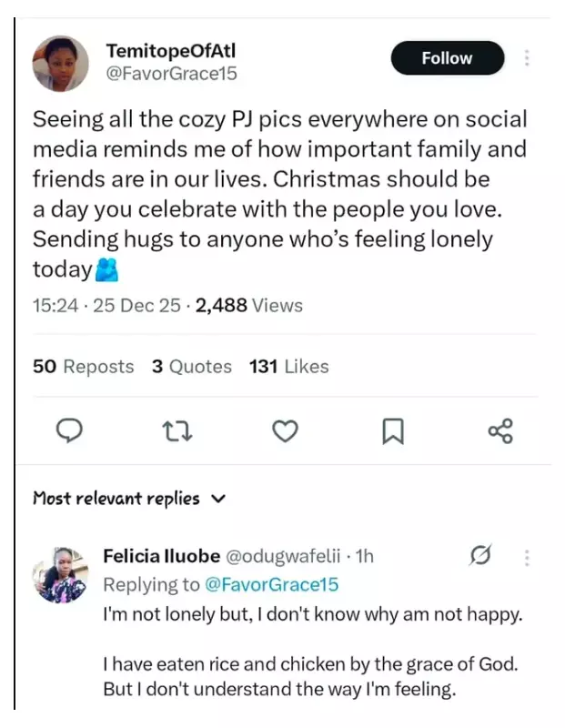Expand reply sorting options via the chevron
The height and width of the screenshot is (728, 565).
pos(218,499)
